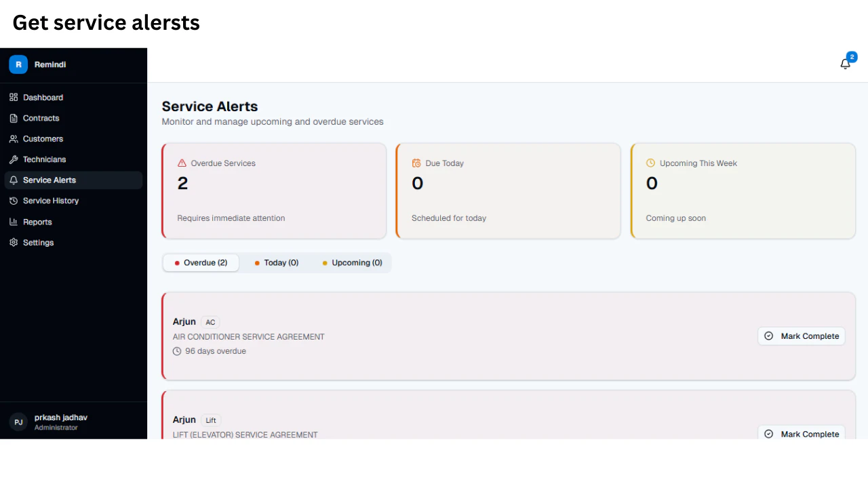Click the calendar icon on Due Today card
This screenshot has width=868, height=488.
point(416,163)
